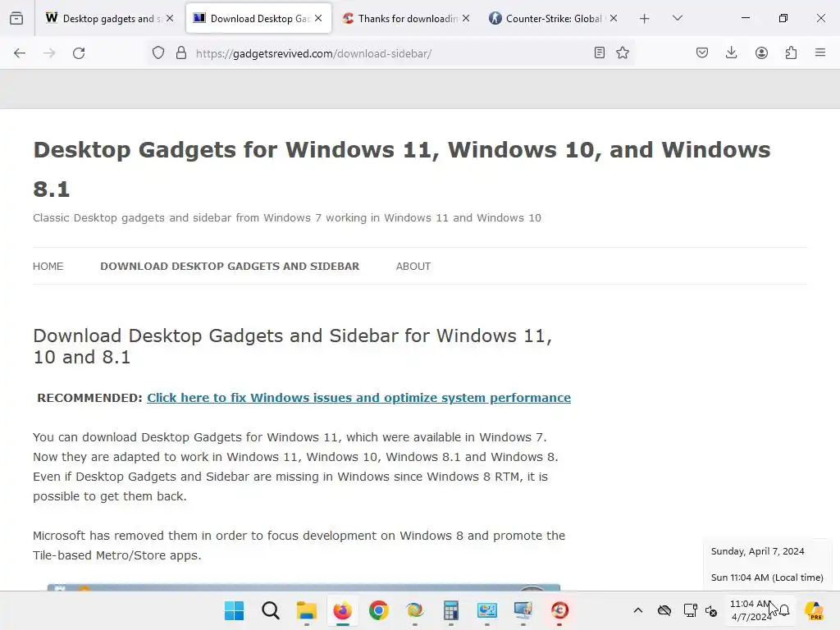840x630 pixels.
Task: Open Windows taskbar search
Action: (x=271, y=610)
